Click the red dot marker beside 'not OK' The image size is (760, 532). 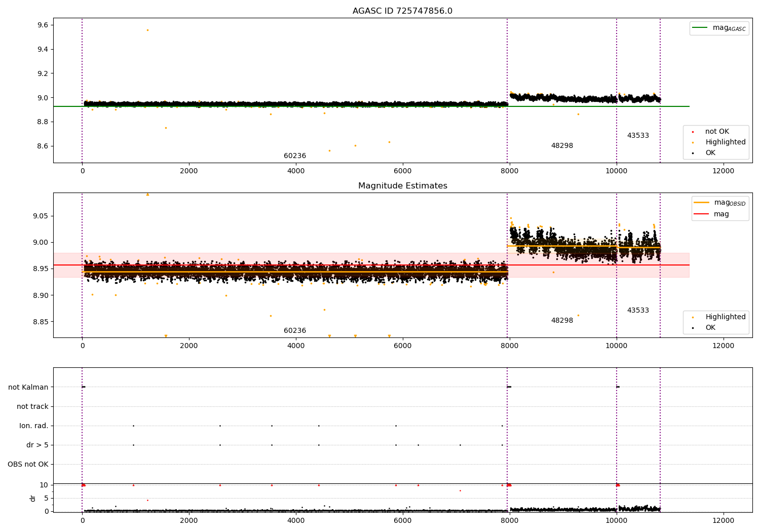[693, 132]
